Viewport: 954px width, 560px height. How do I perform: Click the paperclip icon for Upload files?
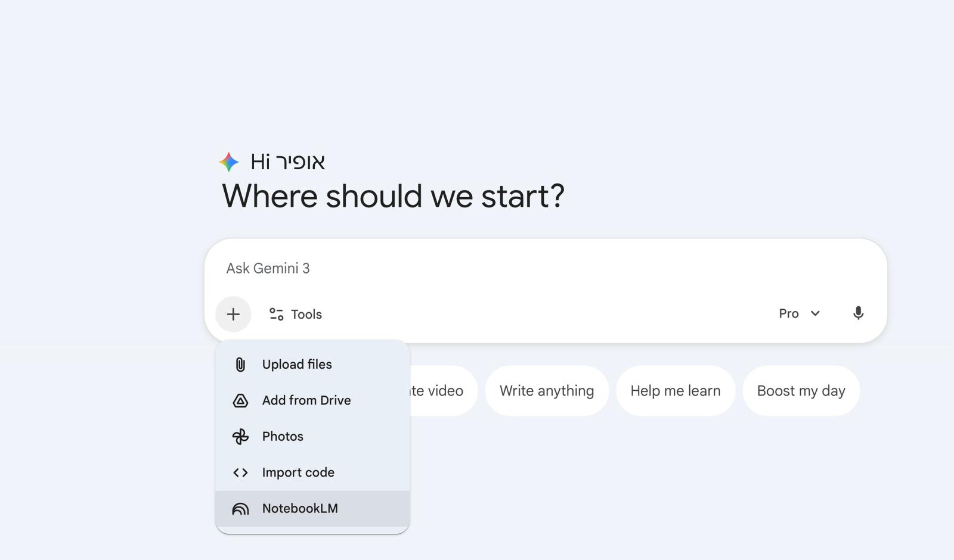click(x=240, y=365)
